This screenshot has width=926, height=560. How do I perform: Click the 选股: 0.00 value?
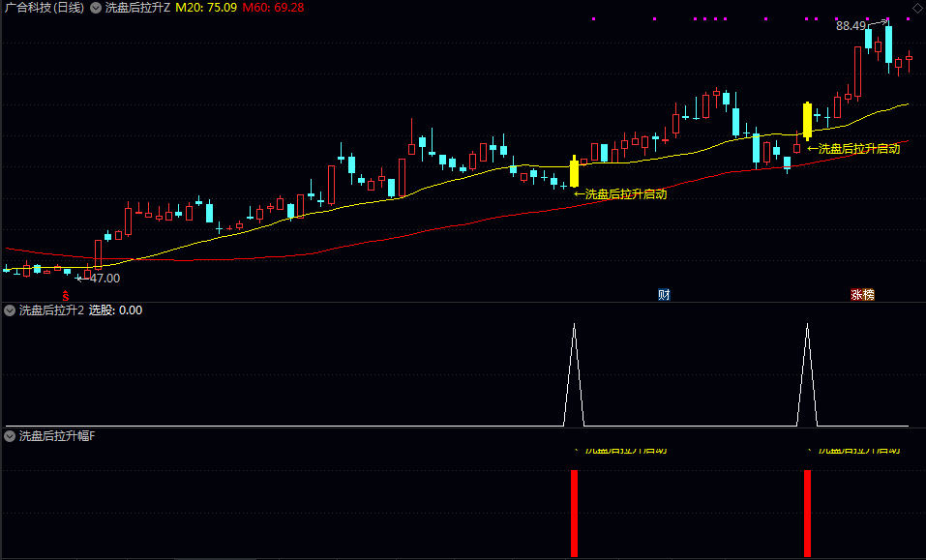(115, 310)
